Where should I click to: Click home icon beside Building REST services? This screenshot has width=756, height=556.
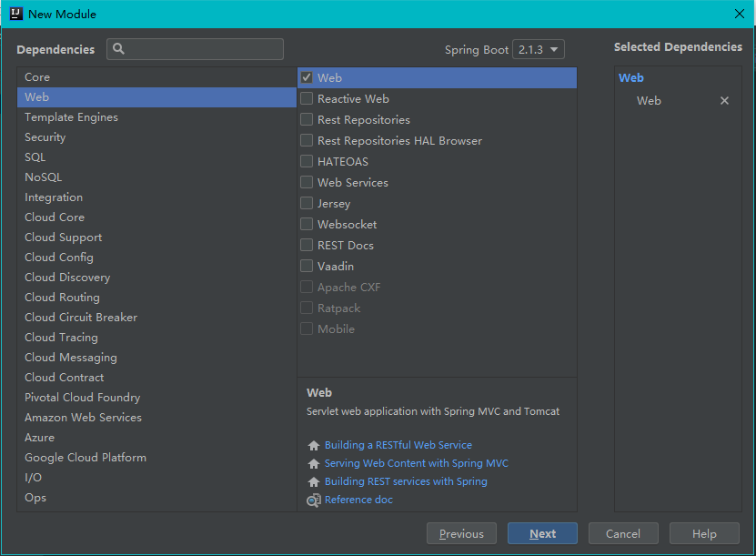point(313,481)
